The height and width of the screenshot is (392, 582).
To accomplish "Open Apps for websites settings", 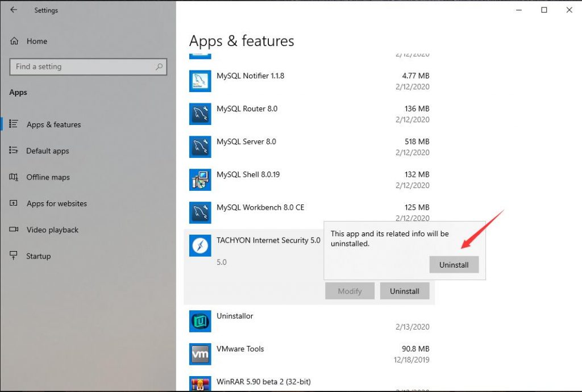I will click(57, 203).
